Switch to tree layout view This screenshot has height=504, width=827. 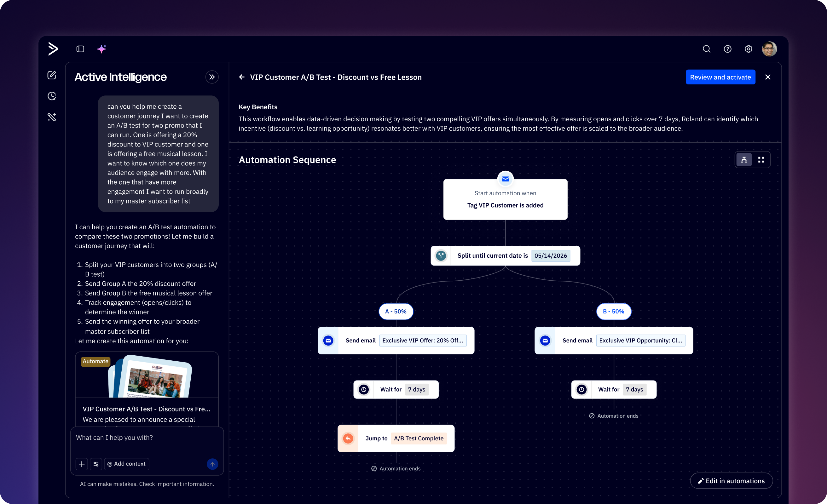pos(744,160)
